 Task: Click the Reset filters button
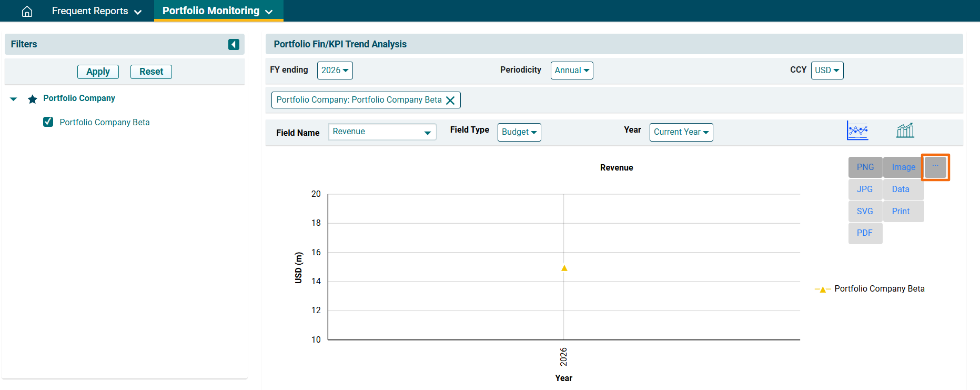coord(151,72)
